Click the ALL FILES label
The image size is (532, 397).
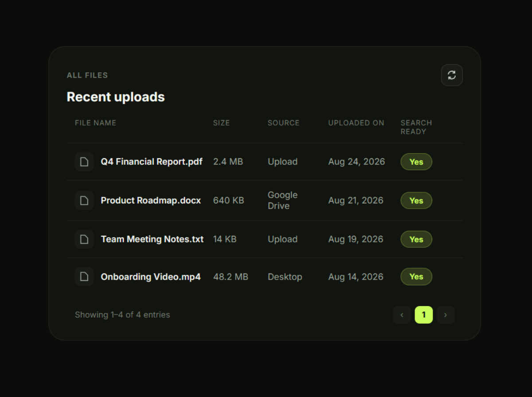[87, 75]
